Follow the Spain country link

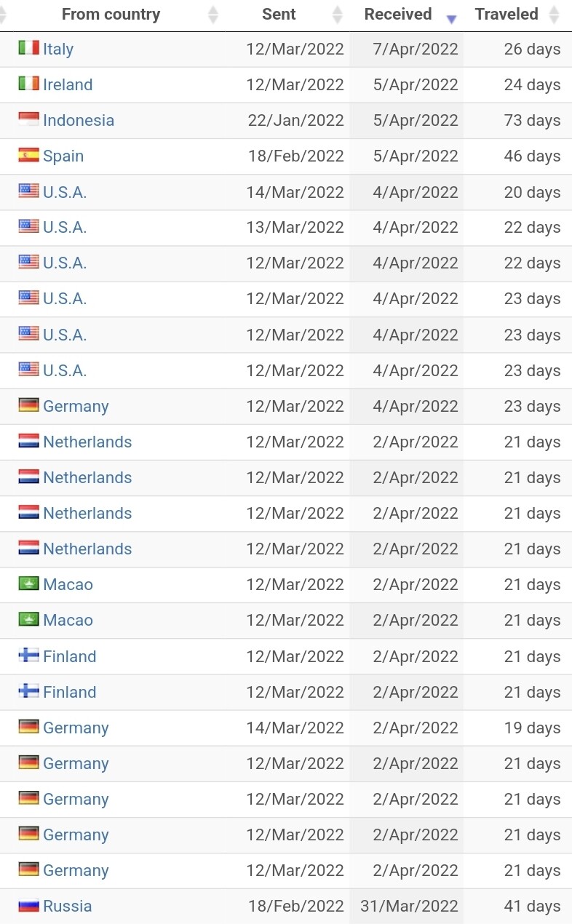point(63,156)
